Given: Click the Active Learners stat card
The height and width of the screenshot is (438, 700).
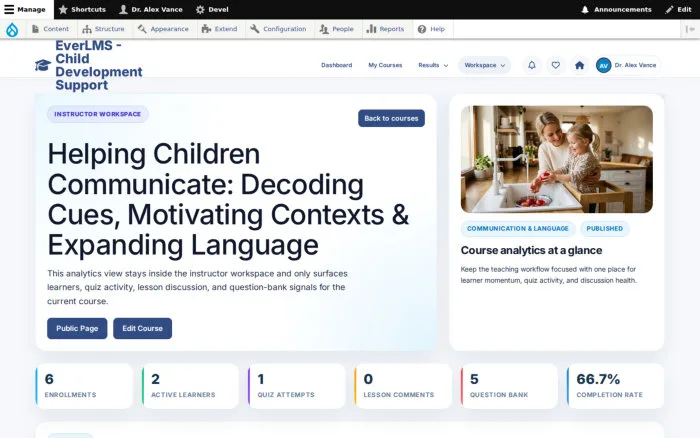Looking at the screenshot, I should click(191, 386).
